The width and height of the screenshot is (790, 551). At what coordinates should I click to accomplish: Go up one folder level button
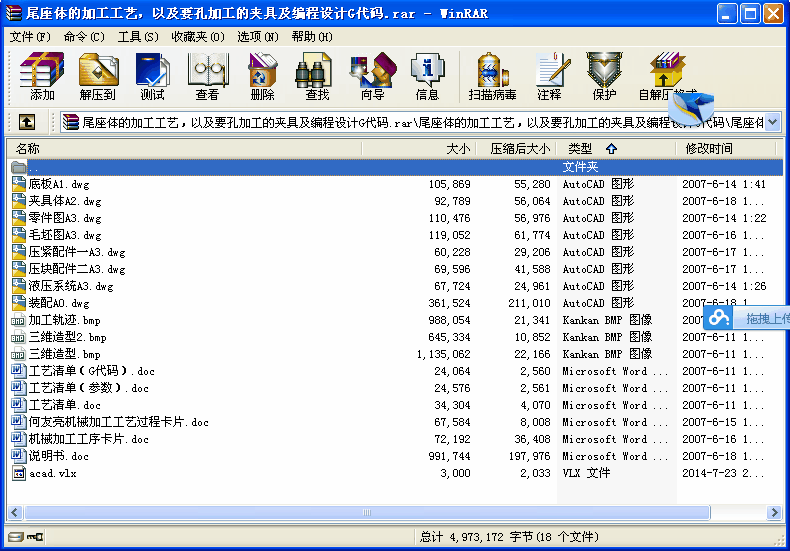click(x=27, y=121)
